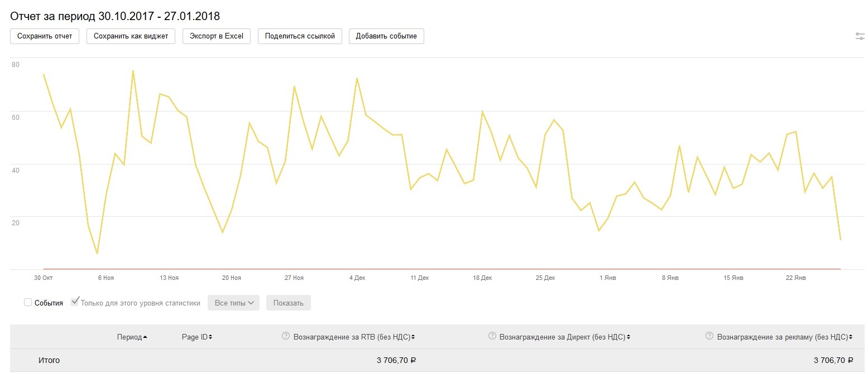Click help icon beside RTB reward column
The height and width of the screenshot is (373, 868).
pos(286,336)
